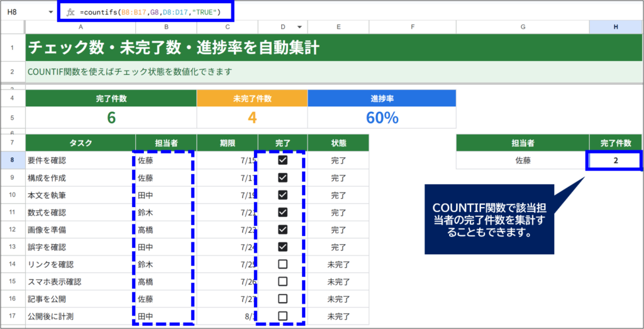Viewport: 644px width, 329px height.
Task: Open column D header dropdown arrow
Action: 299,26
